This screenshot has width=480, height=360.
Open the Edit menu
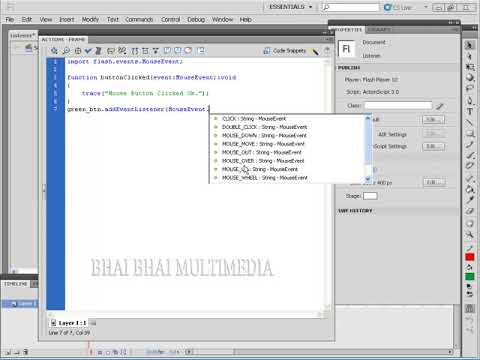[x=27, y=20]
